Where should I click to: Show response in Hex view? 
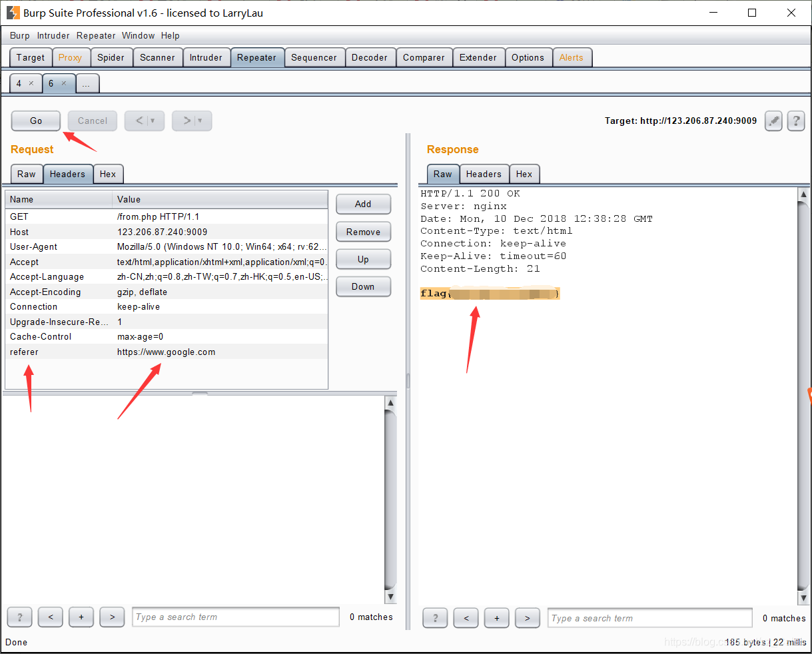coord(524,174)
